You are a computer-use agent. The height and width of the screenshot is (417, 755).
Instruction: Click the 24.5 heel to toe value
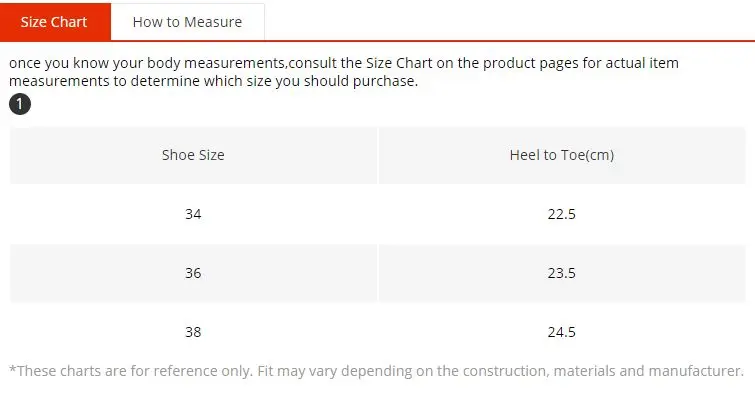tap(562, 332)
